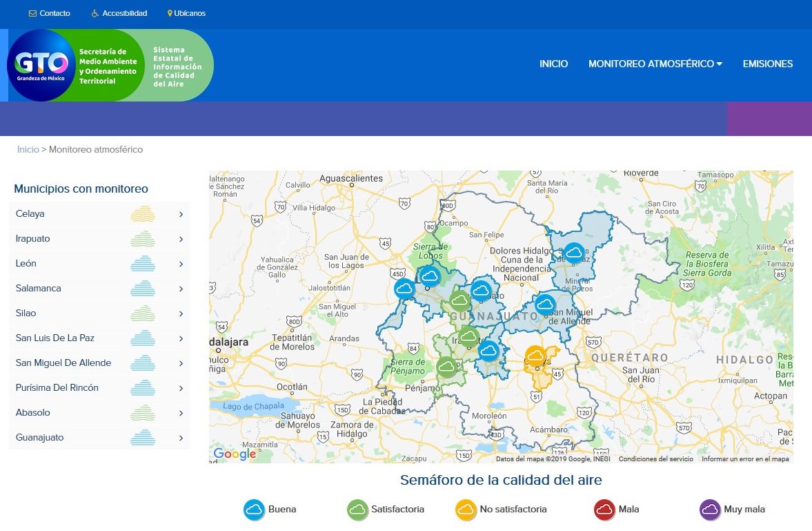
Task: Click the green air quality icon in the Silao row
Action: click(x=143, y=313)
